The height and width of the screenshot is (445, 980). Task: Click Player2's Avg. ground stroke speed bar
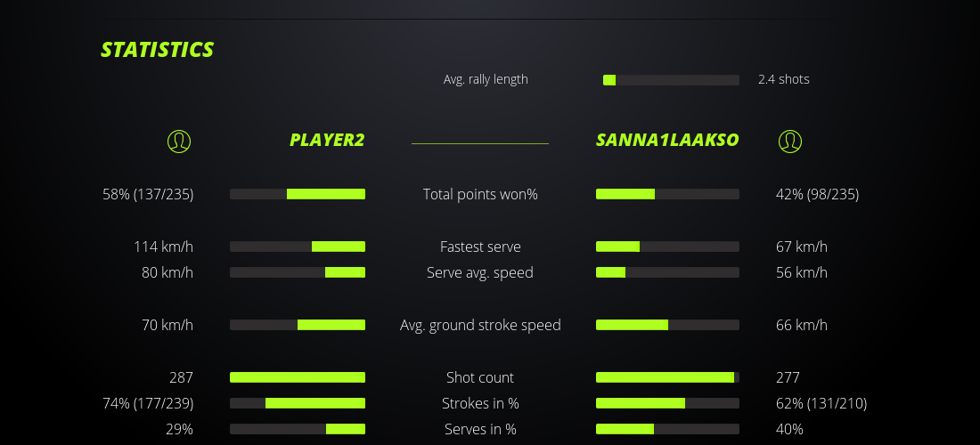[298, 325]
